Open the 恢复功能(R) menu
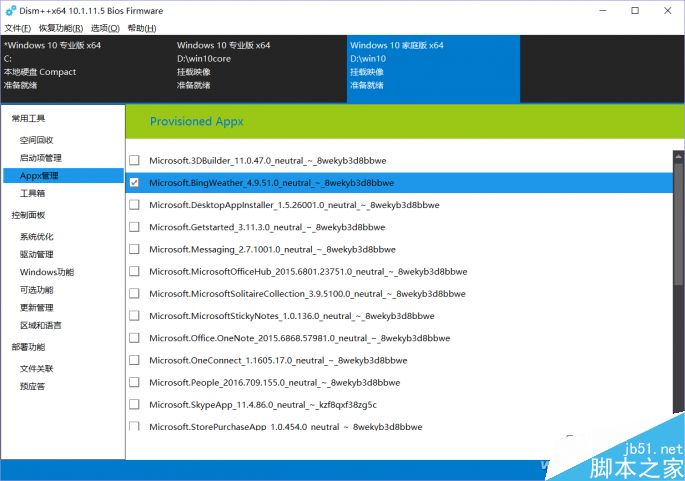Screen dimensions: 685x481 click(x=61, y=28)
